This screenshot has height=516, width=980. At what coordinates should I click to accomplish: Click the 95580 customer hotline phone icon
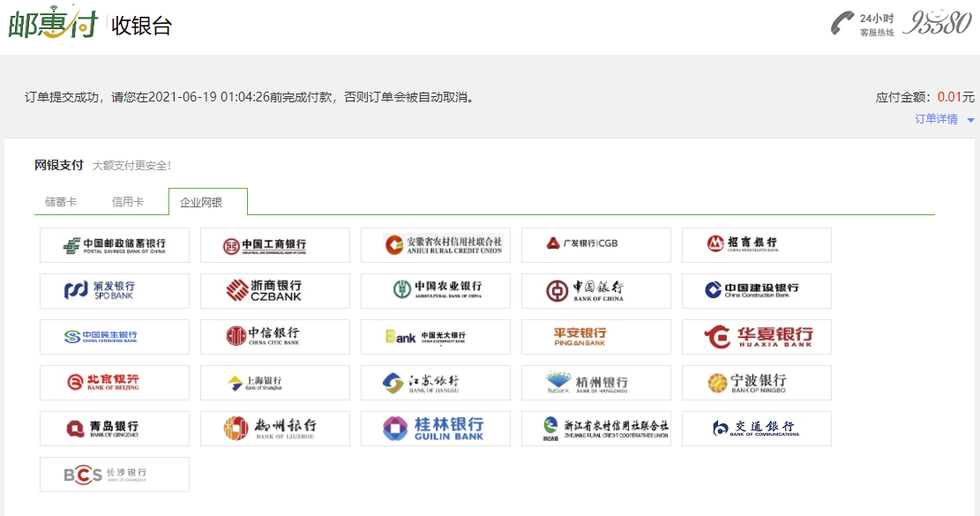(x=844, y=23)
